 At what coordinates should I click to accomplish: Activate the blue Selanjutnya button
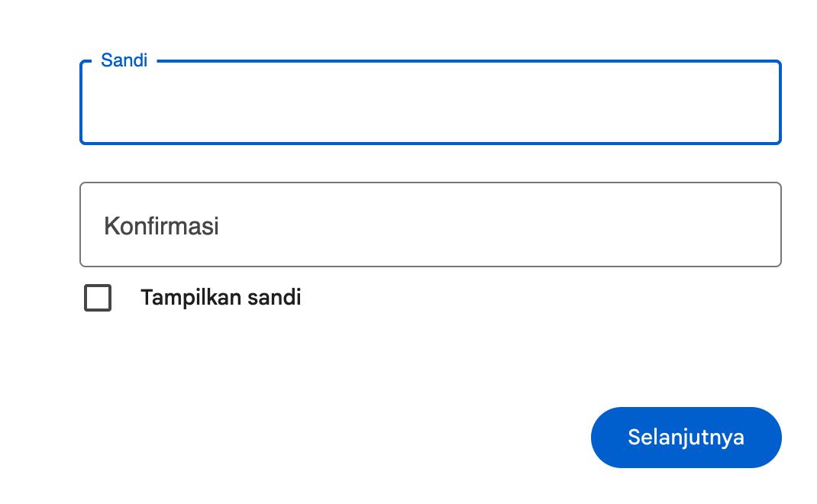pyautogui.click(x=686, y=437)
